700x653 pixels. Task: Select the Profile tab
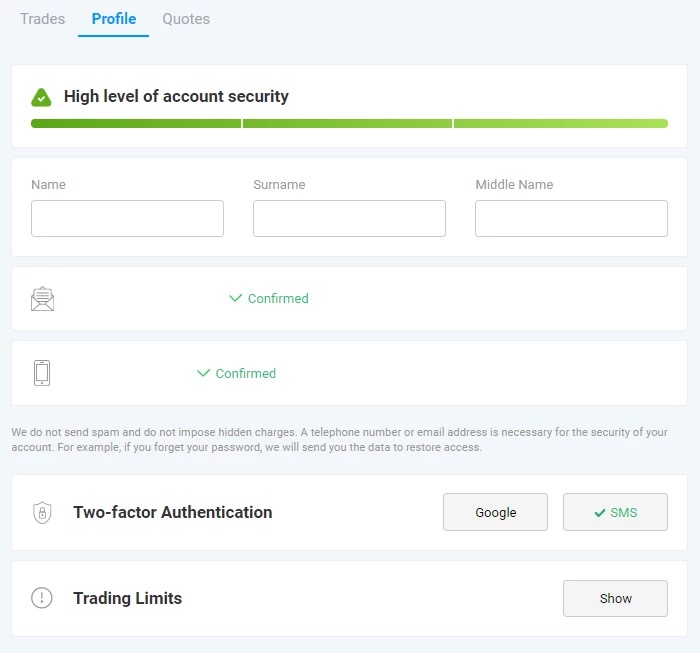point(113,19)
